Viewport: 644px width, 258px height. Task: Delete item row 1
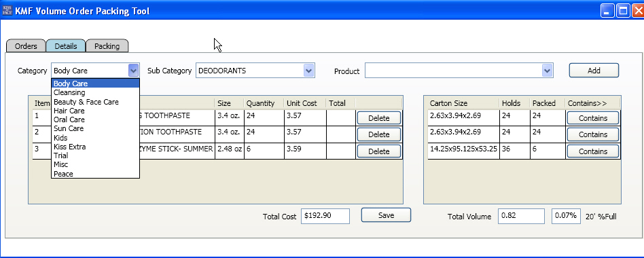coord(378,118)
